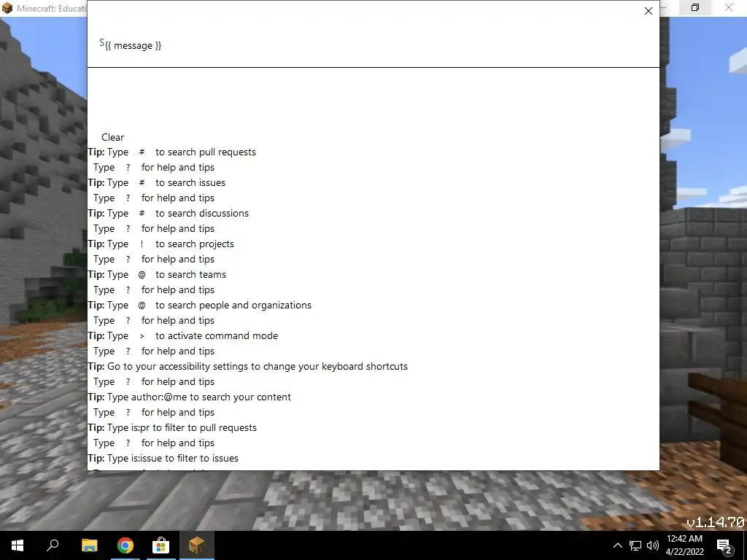
Task: Select the tip 'to search projects'
Action: tap(194, 244)
